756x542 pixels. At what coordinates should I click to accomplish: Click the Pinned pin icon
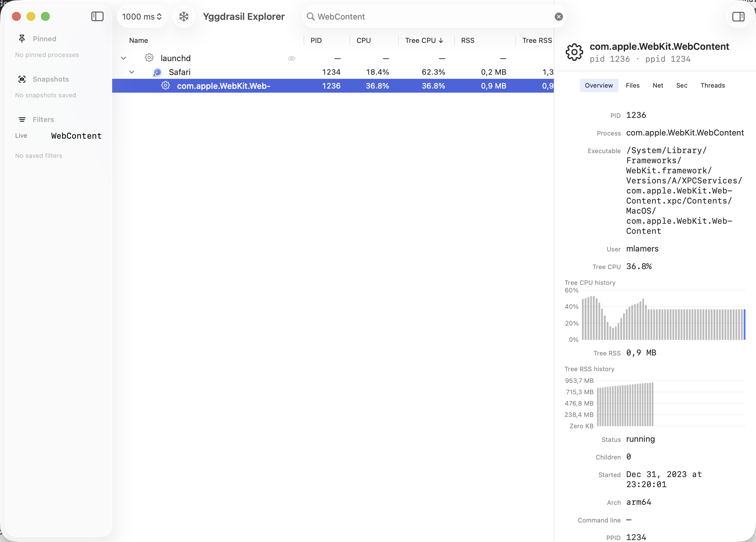click(x=22, y=39)
